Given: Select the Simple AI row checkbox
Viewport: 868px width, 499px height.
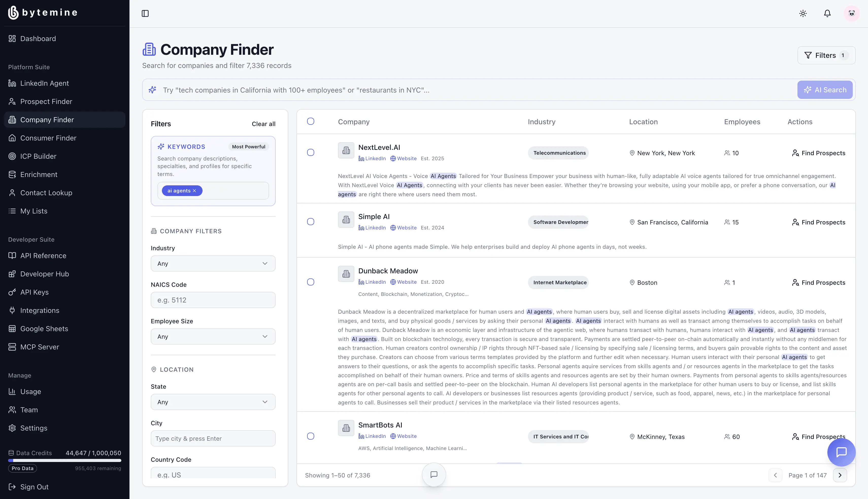Looking at the screenshot, I should click(x=310, y=222).
